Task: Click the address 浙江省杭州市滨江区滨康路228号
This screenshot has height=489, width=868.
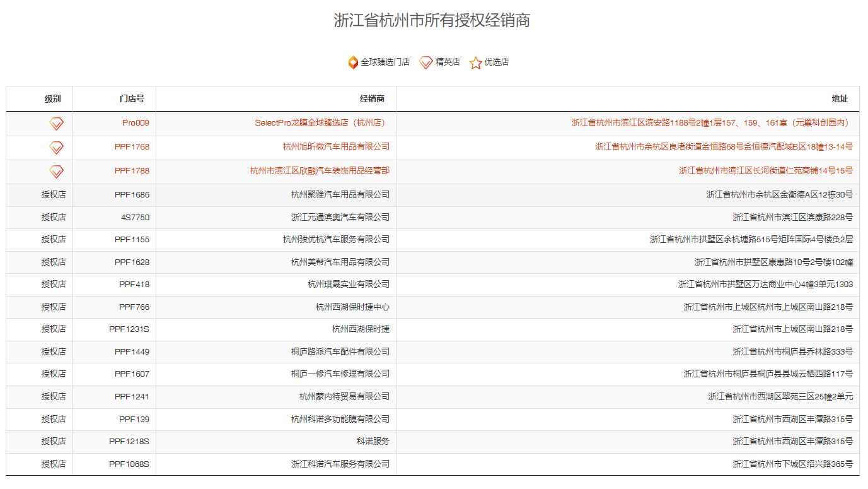Action: (792, 218)
